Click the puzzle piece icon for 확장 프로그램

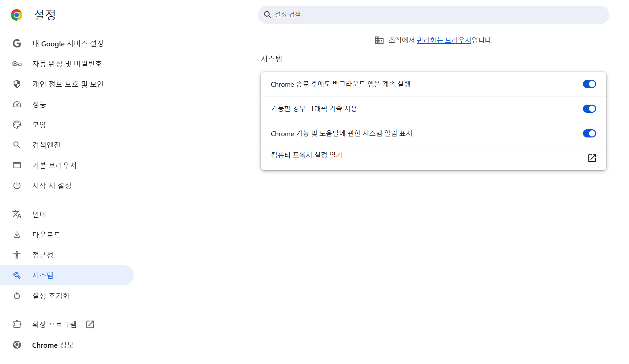point(17,324)
